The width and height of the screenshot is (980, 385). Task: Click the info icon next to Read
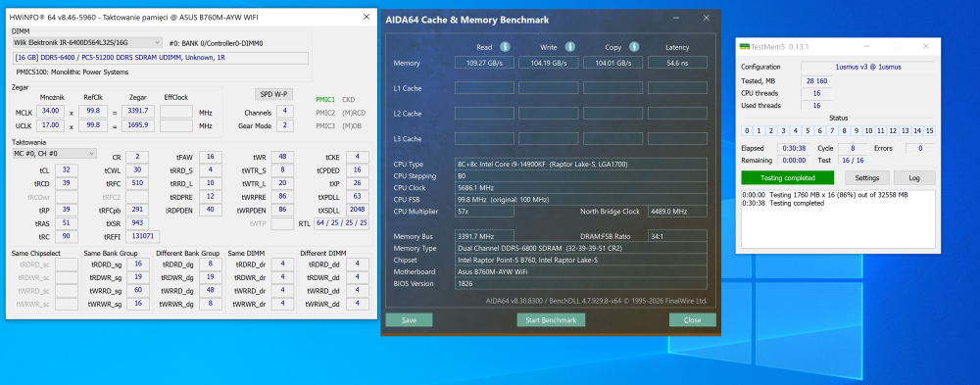(505, 47)
